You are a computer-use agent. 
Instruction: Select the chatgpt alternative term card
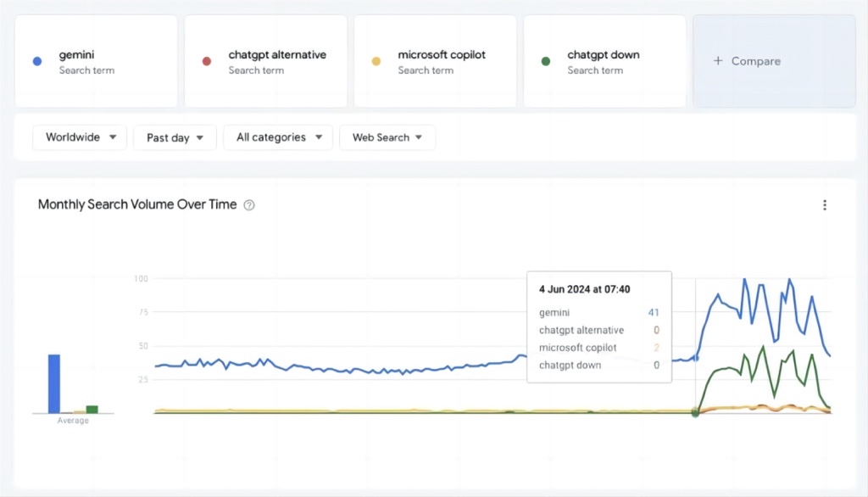tap(265, 62)
